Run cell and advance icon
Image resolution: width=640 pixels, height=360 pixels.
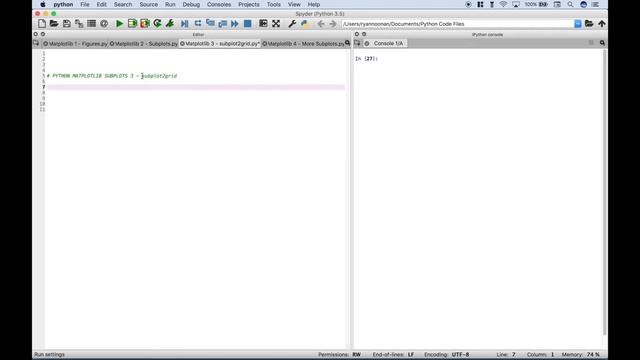pos(144,24)
